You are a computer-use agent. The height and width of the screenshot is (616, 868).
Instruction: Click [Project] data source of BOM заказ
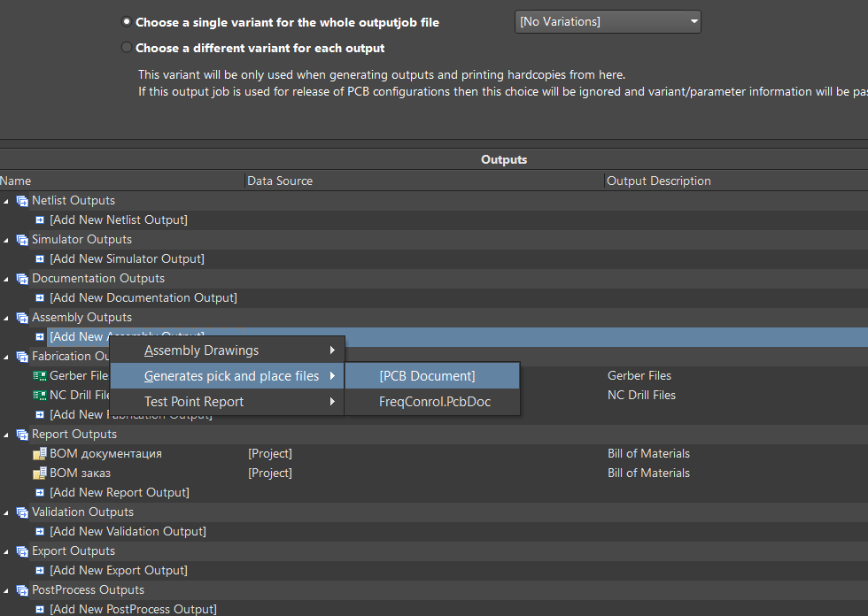270,474
